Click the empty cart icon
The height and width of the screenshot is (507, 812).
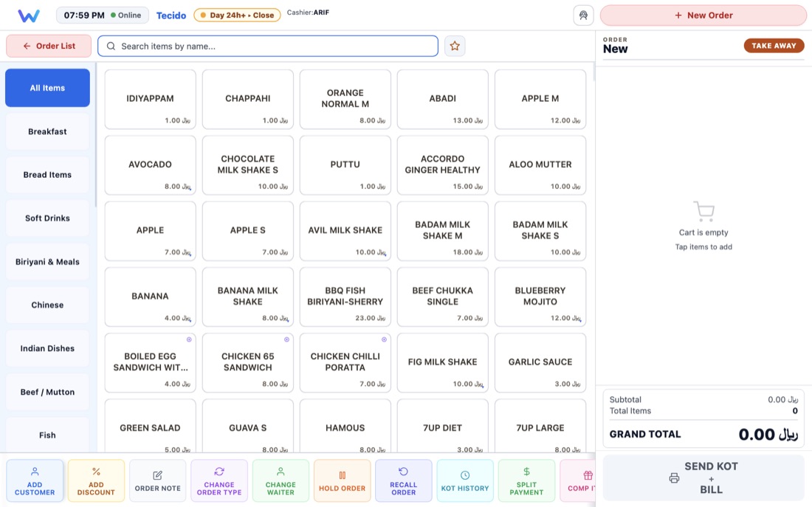click(x=703, y=211)
